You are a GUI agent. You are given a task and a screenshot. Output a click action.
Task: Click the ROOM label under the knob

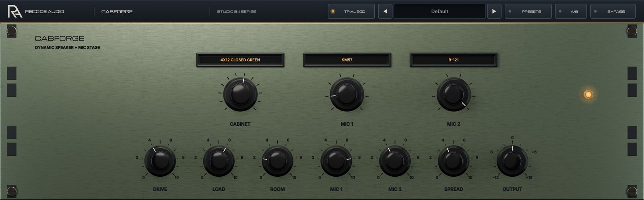277,189
